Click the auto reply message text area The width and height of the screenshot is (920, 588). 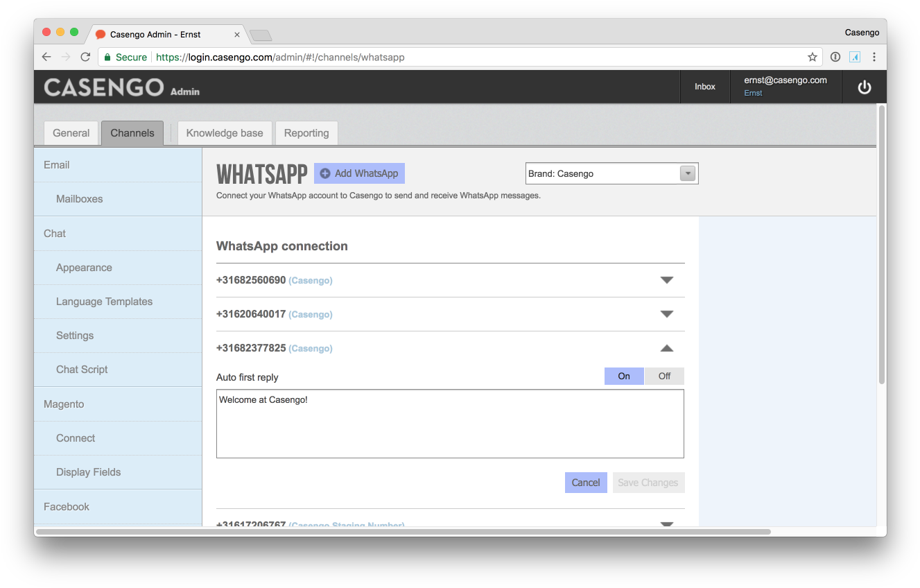coord(450,424)
